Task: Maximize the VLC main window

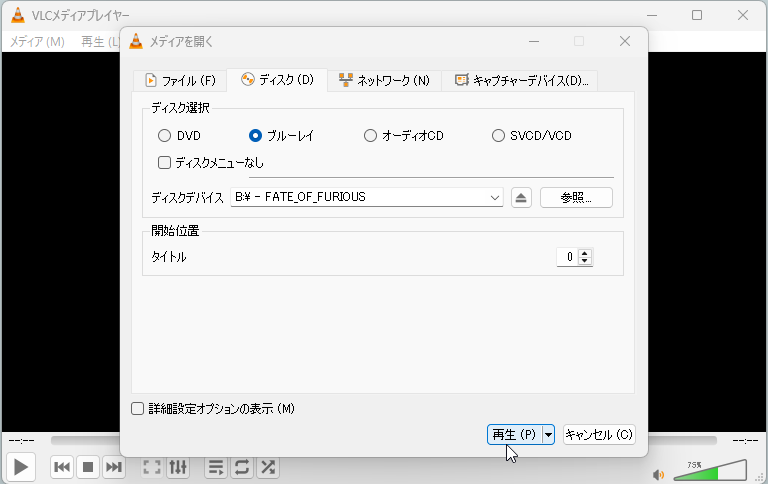Action: click(697, 15)
